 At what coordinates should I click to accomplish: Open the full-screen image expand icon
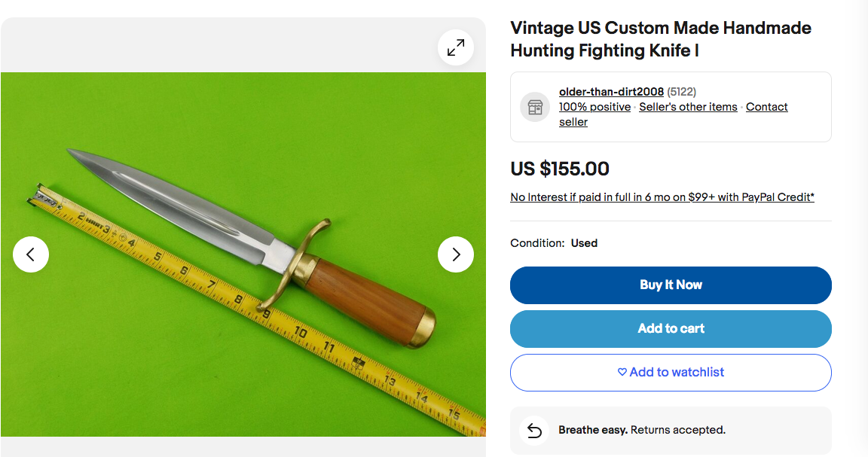point(456,47)
